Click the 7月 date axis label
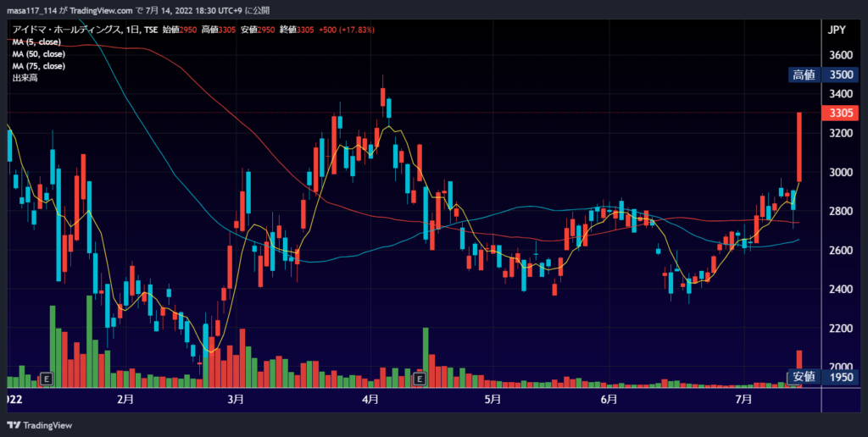 click(744, 399)
